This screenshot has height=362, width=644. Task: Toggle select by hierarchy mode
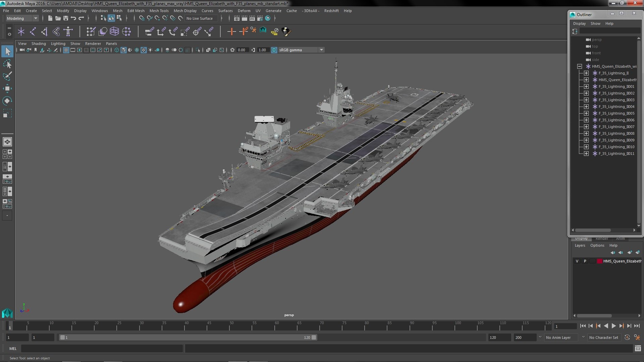[103, 18]
